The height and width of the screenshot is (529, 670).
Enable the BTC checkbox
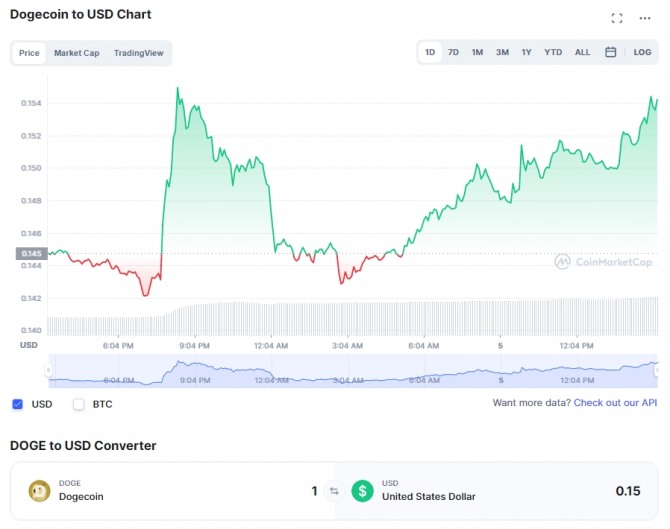[x=79, y=404]
